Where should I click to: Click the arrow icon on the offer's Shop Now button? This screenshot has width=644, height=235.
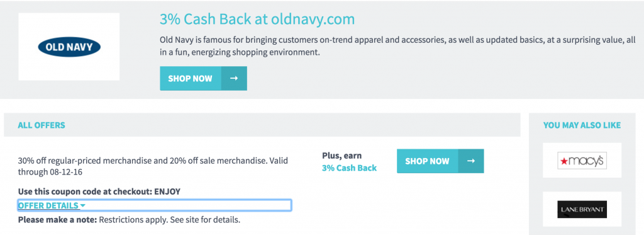(471, 161)
